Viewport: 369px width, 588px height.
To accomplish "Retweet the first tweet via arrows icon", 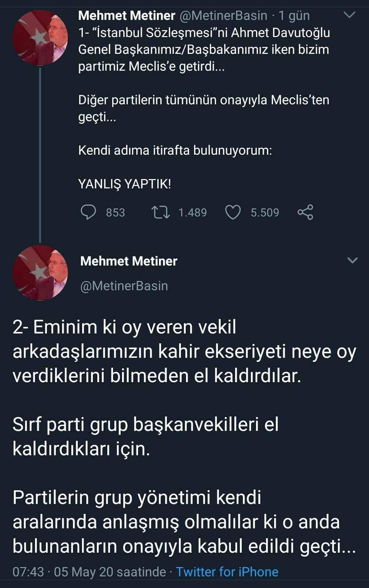I will pos(160,212).
